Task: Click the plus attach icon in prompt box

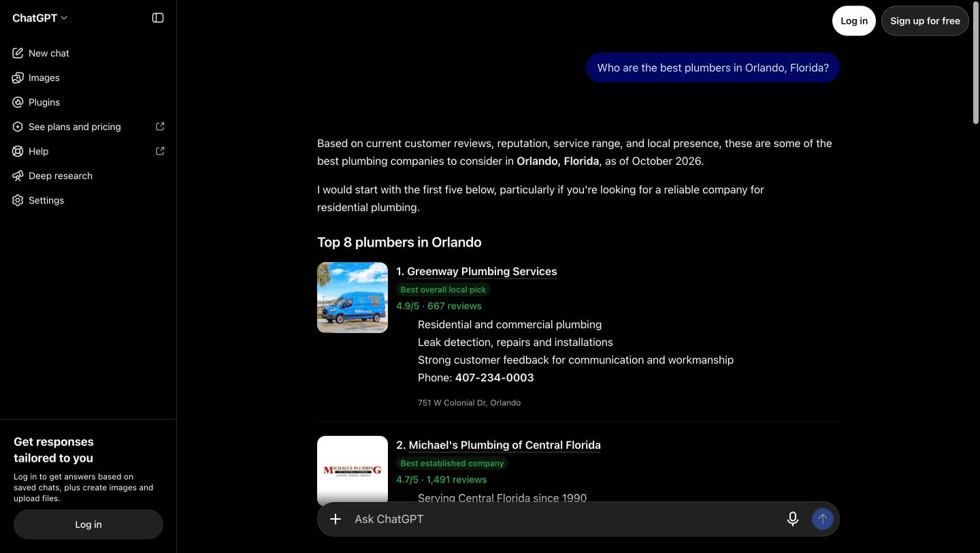Action: pyautogui.click(x=336, y=519)
